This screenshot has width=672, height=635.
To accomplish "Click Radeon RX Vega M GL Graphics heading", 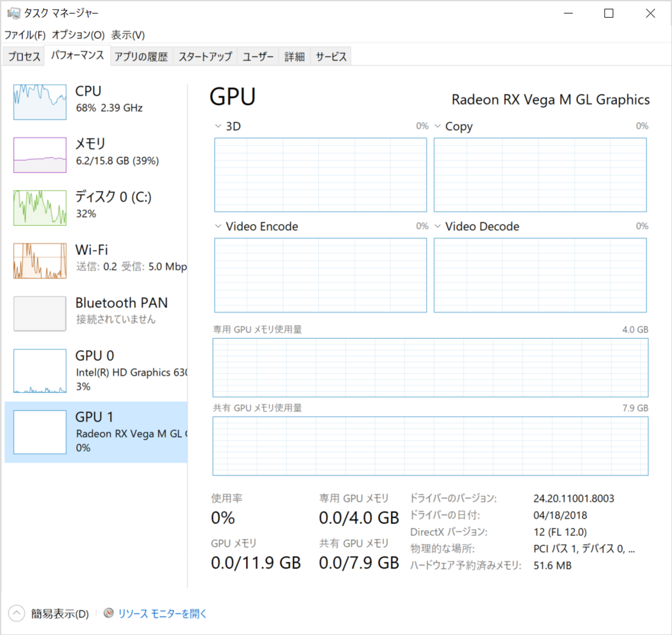I will (x=551, y=99).
